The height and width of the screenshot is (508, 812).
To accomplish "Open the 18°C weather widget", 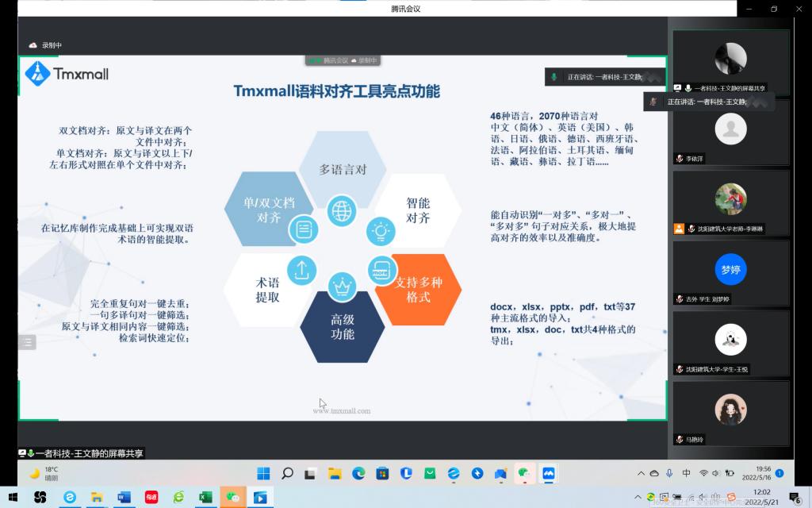I will click(44, 473).
